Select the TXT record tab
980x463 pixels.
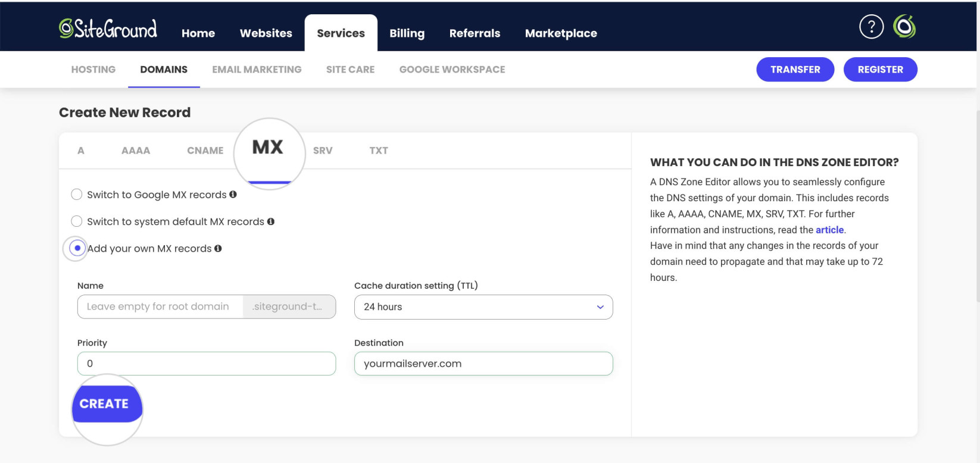point(379,151)
